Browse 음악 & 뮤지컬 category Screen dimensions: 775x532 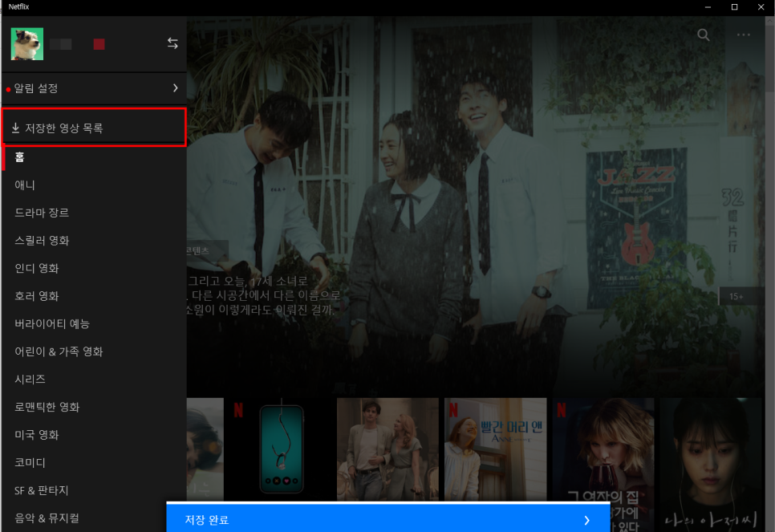click(x=47, y=518)
